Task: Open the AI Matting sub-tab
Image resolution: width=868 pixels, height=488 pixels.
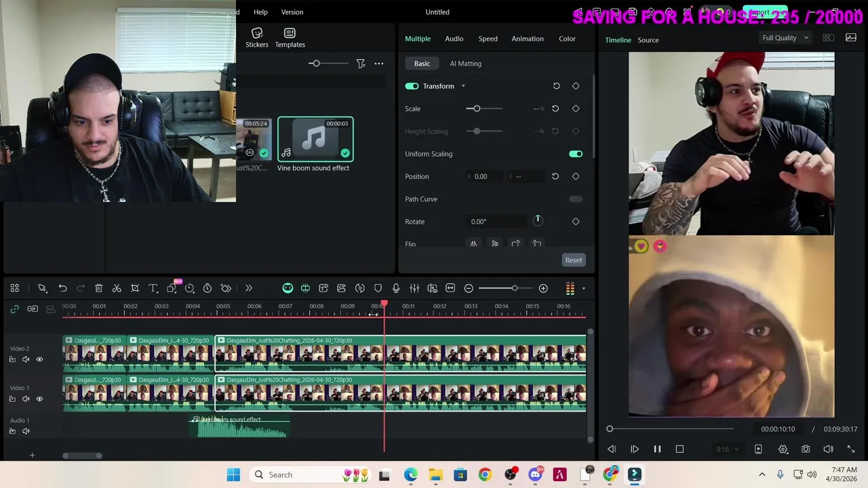Action: [x=466, y=64]
